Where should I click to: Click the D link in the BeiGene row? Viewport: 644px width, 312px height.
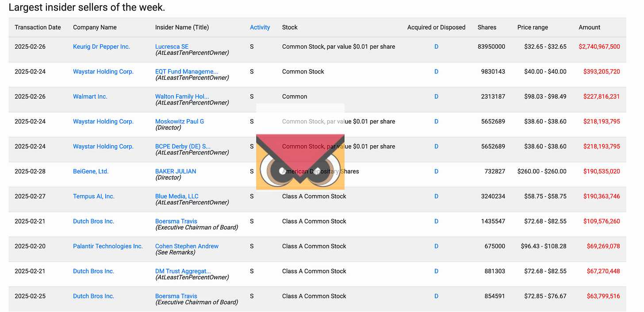tap(436, 171)
